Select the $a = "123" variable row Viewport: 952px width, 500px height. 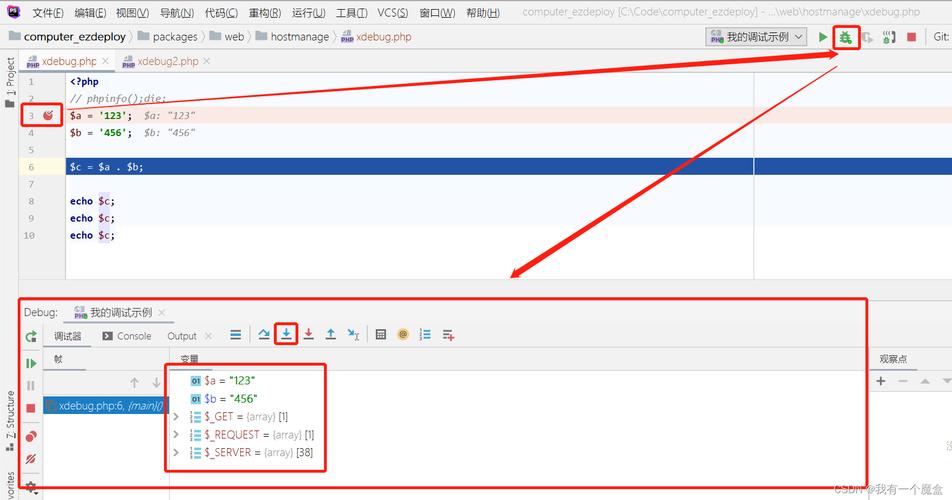222,381
